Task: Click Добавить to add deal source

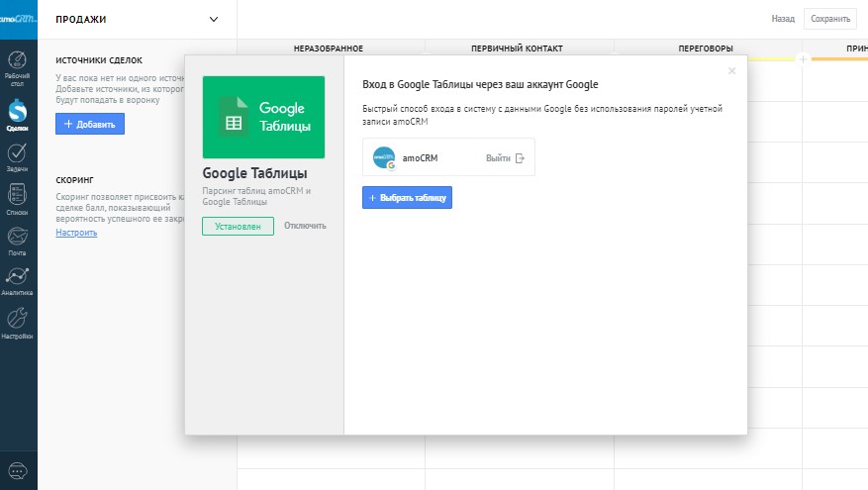Action: click(90, 125)
